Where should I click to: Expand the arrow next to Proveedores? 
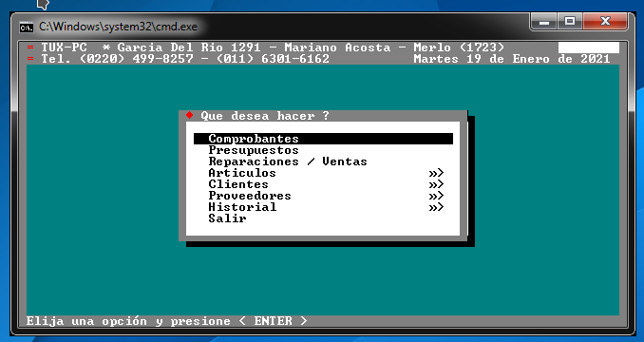click(436, 196)
